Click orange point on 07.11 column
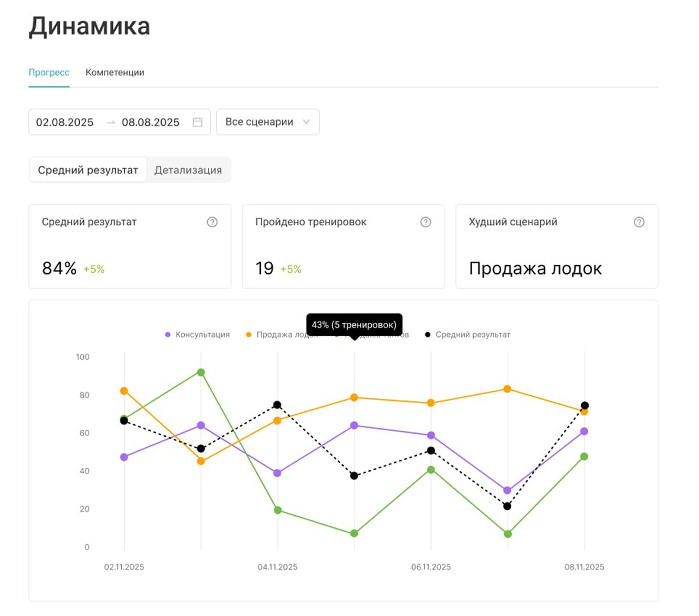This screenshot has width=699, height=616. point(507,389)
